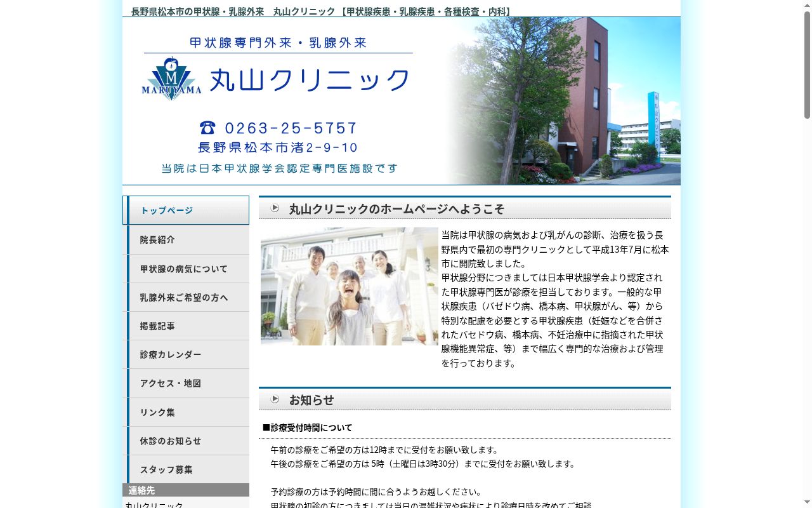The height and width of the screenshot is (508, 812).
Task: Click the telephone icon beside 0263-25-5757
Action: [x=207, y=128]
